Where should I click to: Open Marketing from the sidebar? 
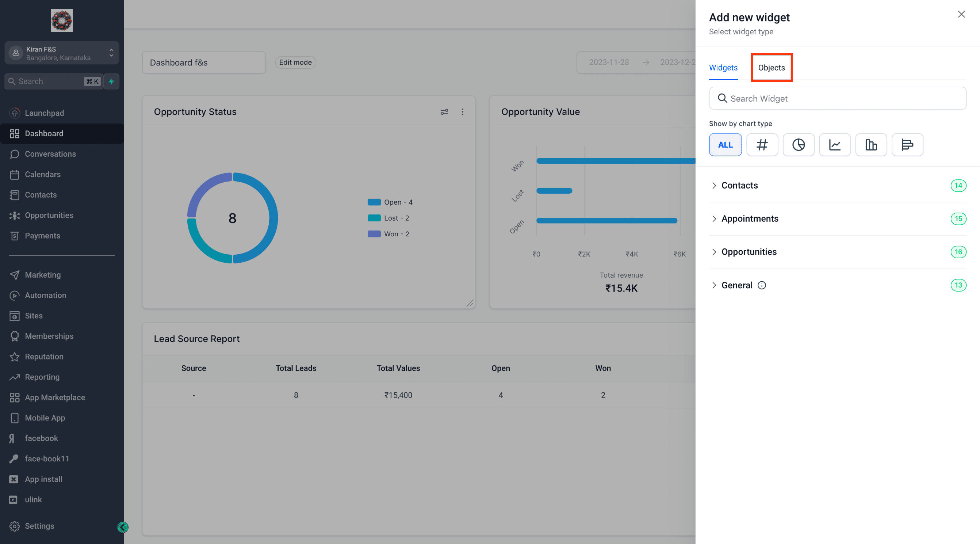[62, 275]
